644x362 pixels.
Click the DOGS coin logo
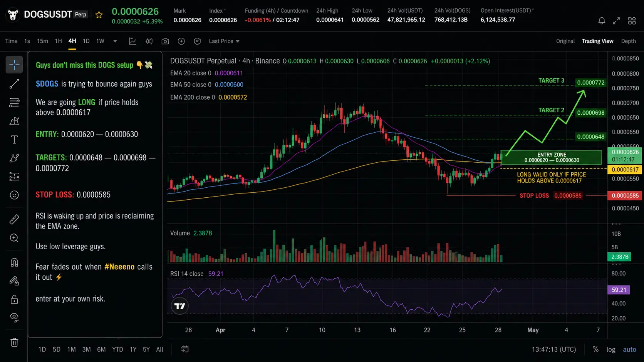coord(13,15)
